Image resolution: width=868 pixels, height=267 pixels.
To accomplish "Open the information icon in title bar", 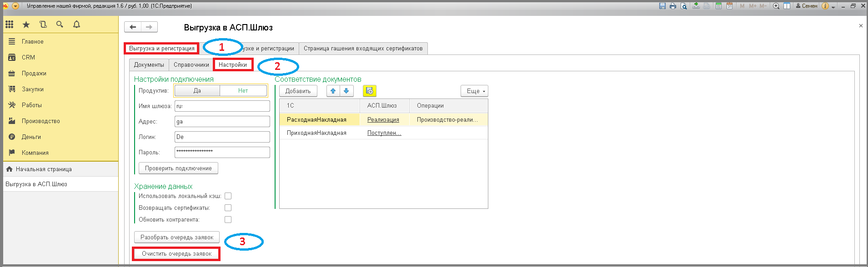I will (825, 6).
